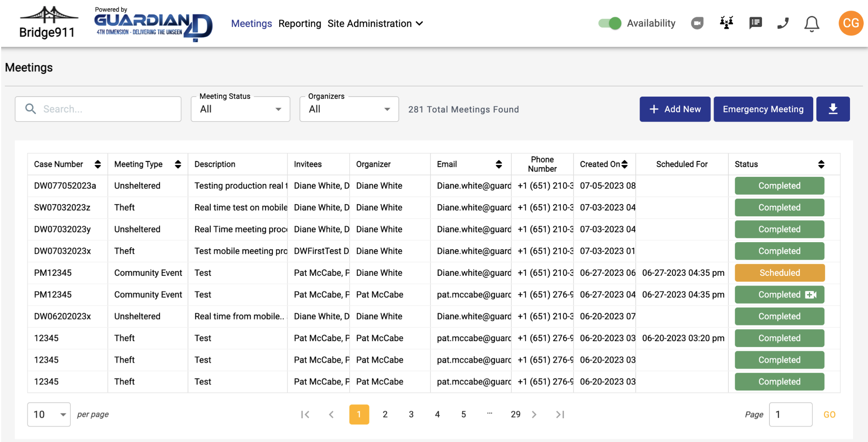Open the per page count dropdown
The width and height of the screenshot is (868, 442).
tap(49, 414)
